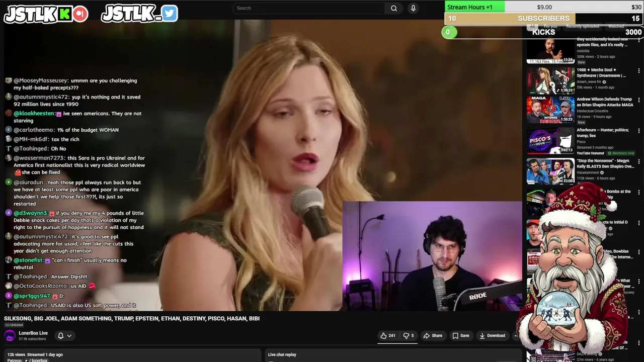Open options menu for Afterhours Hunter politics video
Screen dimensions: 644x362
pos(639,131)
